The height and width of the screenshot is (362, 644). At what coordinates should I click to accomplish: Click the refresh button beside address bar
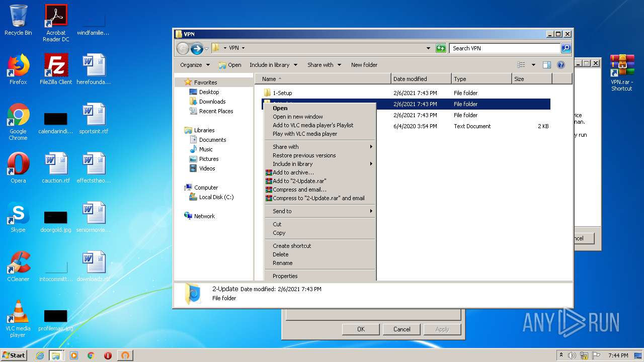click(x=441, y=48)
